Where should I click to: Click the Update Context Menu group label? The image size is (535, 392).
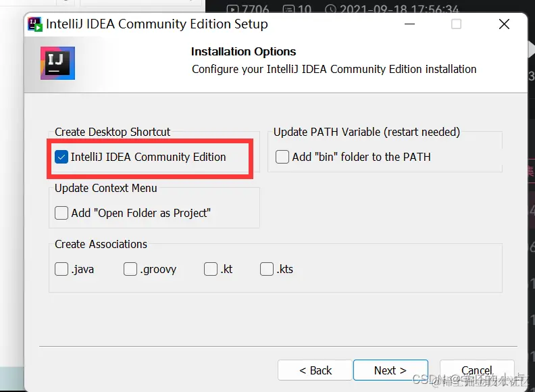point(106,188)
